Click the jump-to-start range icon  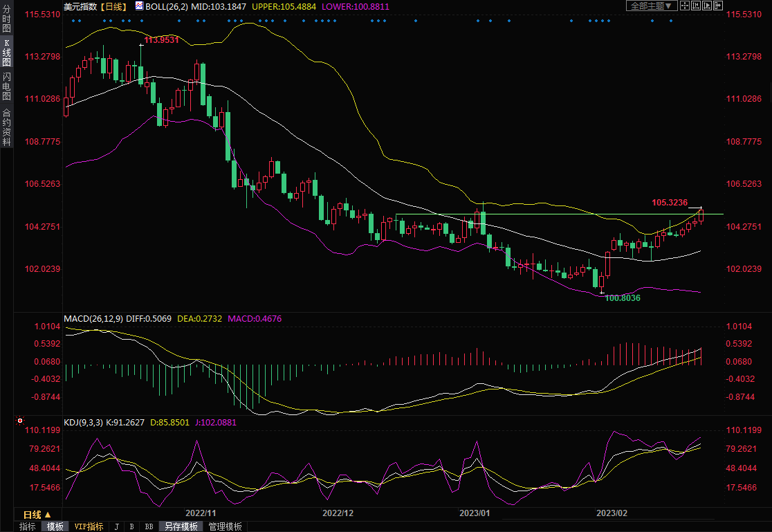click(695, 6)
